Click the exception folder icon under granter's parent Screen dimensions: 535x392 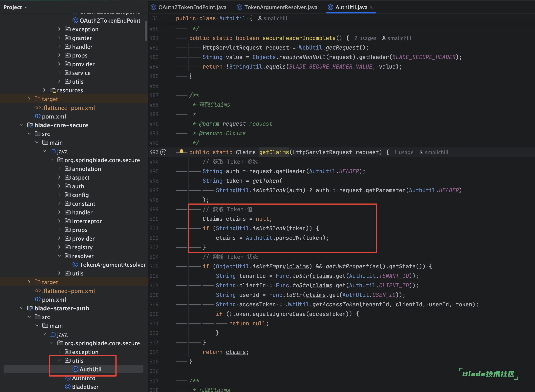[x=68, y=29]
